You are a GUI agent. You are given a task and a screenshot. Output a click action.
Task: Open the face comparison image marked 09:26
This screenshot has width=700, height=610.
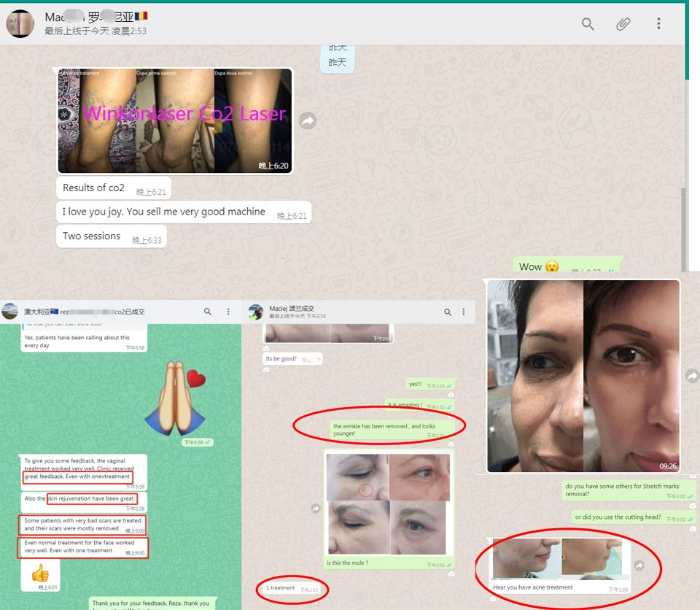pos(583,376)
